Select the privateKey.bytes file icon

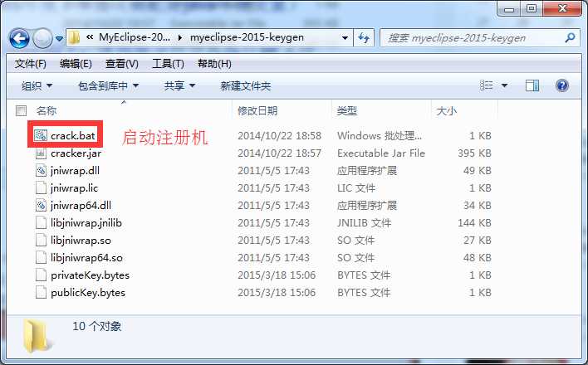coord(41,275)
